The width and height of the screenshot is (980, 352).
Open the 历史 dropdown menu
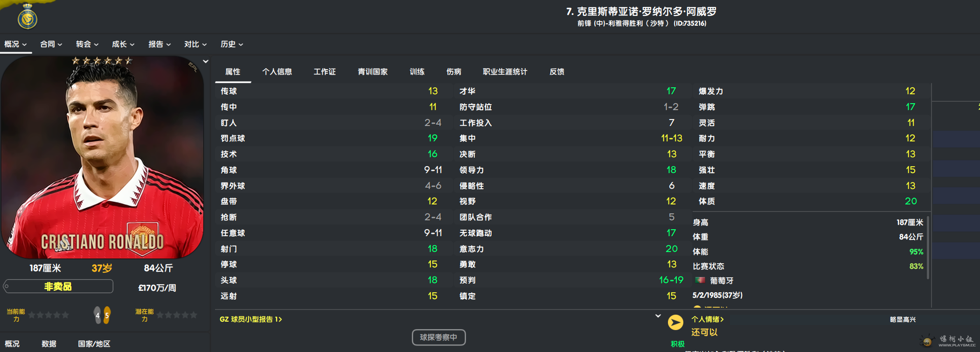coord(231,44)
